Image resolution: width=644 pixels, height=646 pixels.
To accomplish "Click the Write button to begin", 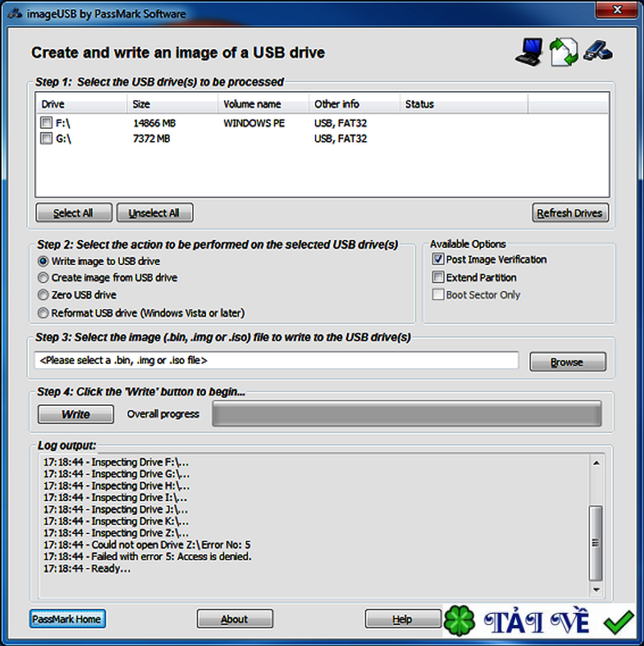I will (76, 414).
